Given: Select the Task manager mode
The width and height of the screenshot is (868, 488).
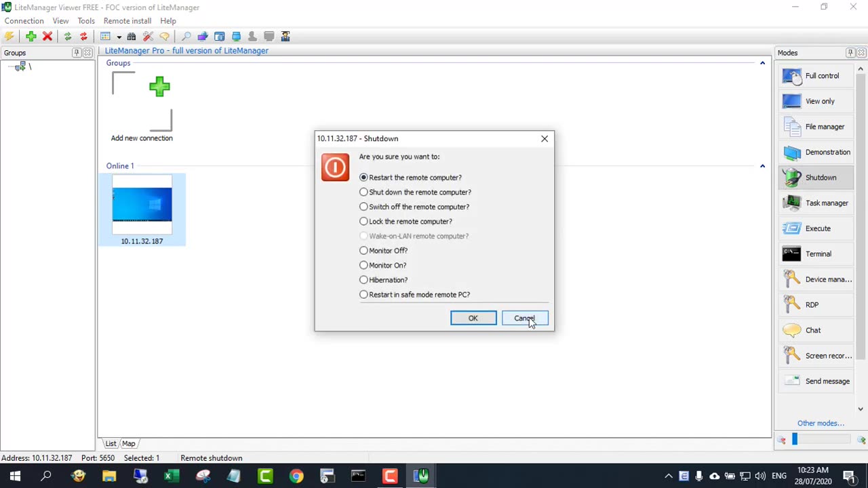Looking at the screenshot, I should click(x=816, y=203).
